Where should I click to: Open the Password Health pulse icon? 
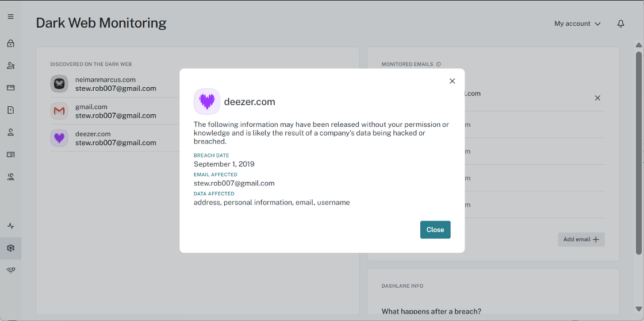(x=10, y=226)
